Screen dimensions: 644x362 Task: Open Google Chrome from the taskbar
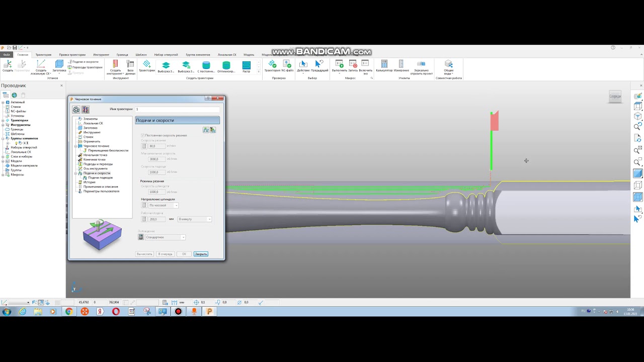click(69, 312)
